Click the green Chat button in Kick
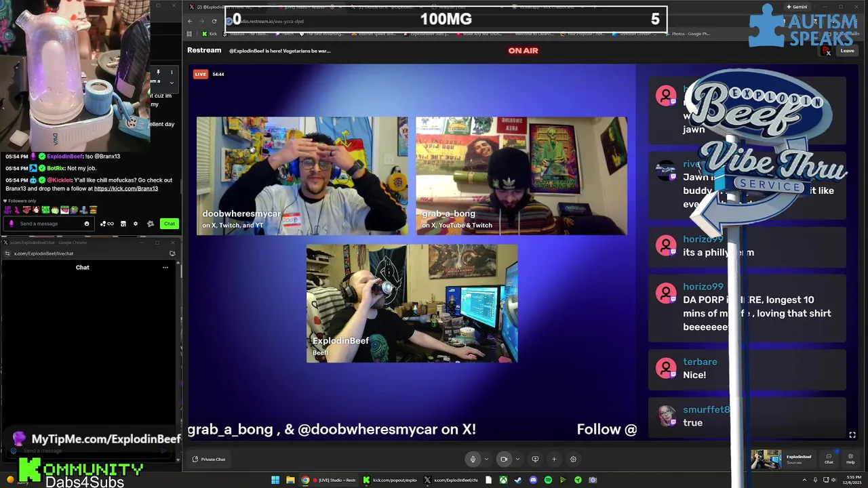 point(169,224)
